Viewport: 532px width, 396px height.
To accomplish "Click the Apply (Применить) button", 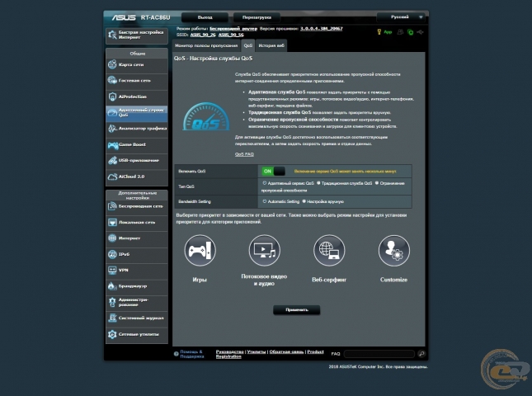I will point(297,310).
